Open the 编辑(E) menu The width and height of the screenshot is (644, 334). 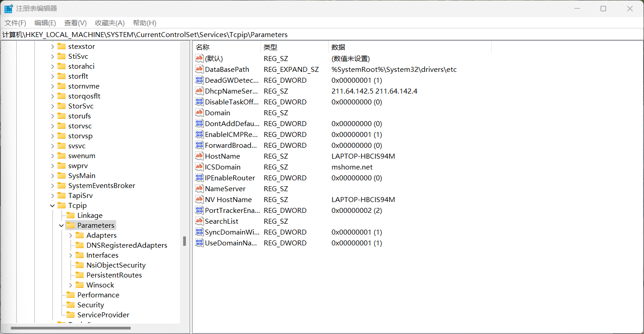(x=45, y=23)
